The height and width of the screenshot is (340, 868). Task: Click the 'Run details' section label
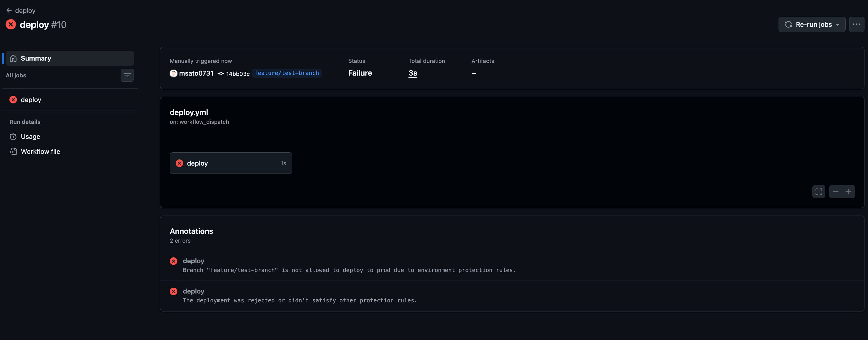coord(25,122)
